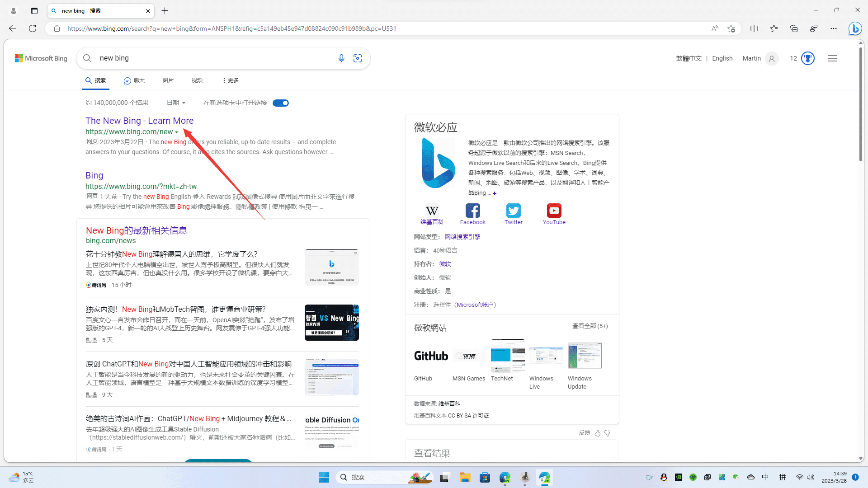Switch language to English
Screen dimensions: 868x488
pyautogui.click(x=722, y=58)
